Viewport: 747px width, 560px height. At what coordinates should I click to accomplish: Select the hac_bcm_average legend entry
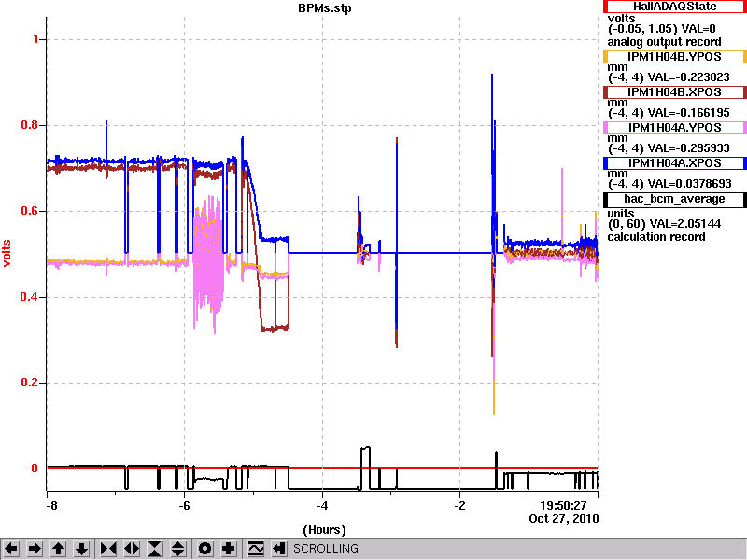coord(674,199)
